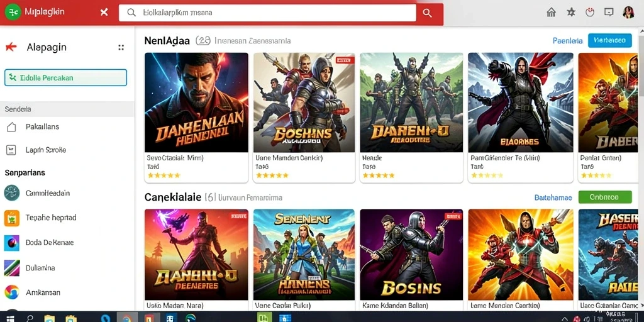Open Laprh Sarolke in the sidebar

tap(45, 150)
